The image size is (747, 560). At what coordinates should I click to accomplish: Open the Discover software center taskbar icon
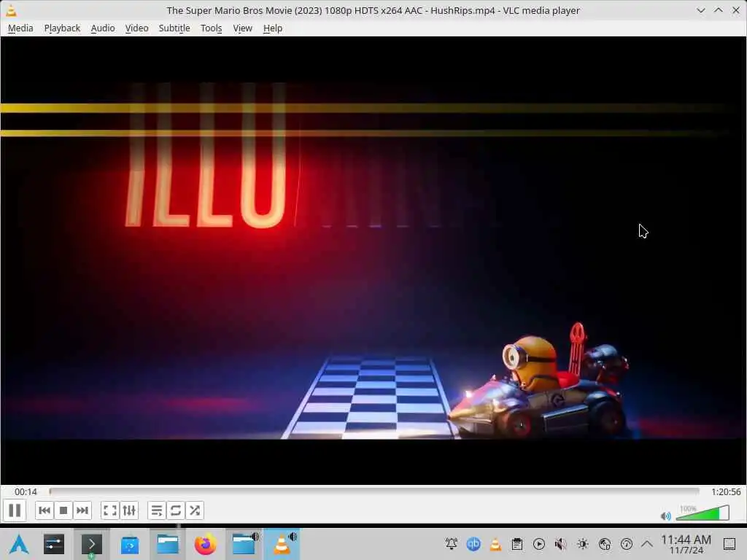130,544
